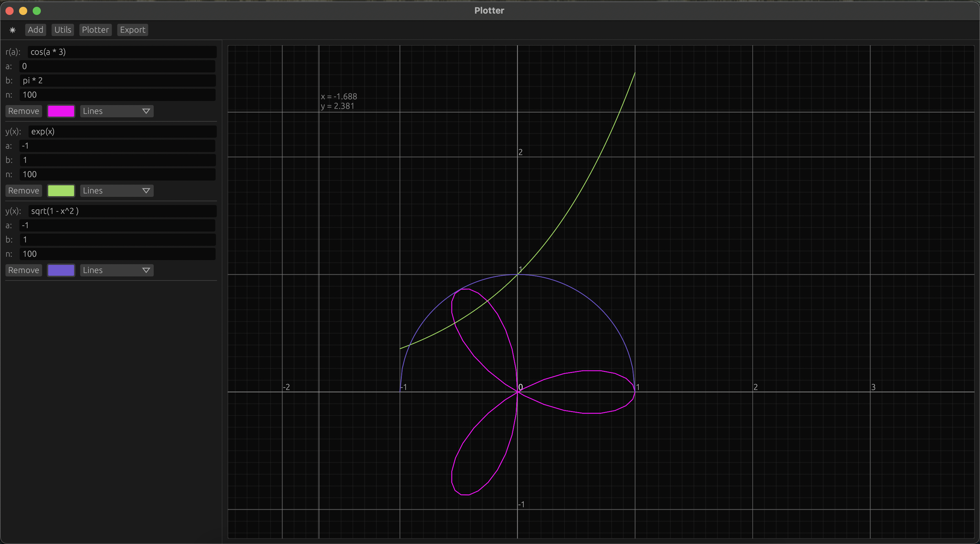This screenshot has width=980, height=544.
Task: Click the y(x) field containing exp(x)
Action: click(122, 132)
